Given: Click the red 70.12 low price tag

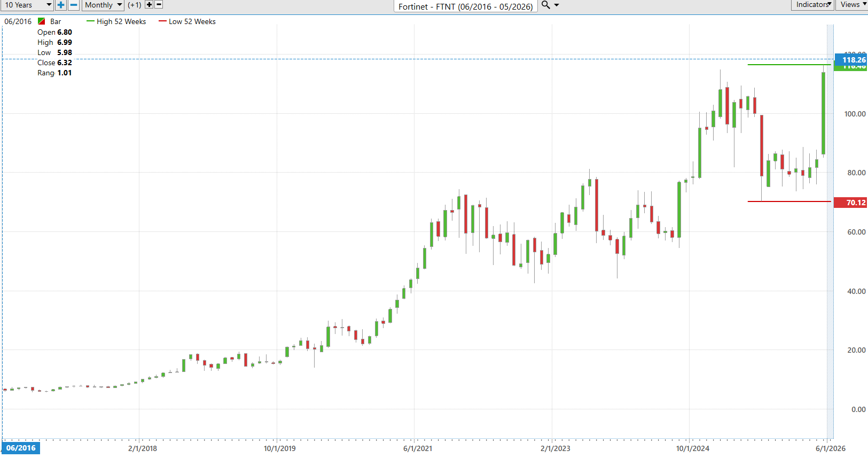Looking at the screenshot, I should [851, 203].
